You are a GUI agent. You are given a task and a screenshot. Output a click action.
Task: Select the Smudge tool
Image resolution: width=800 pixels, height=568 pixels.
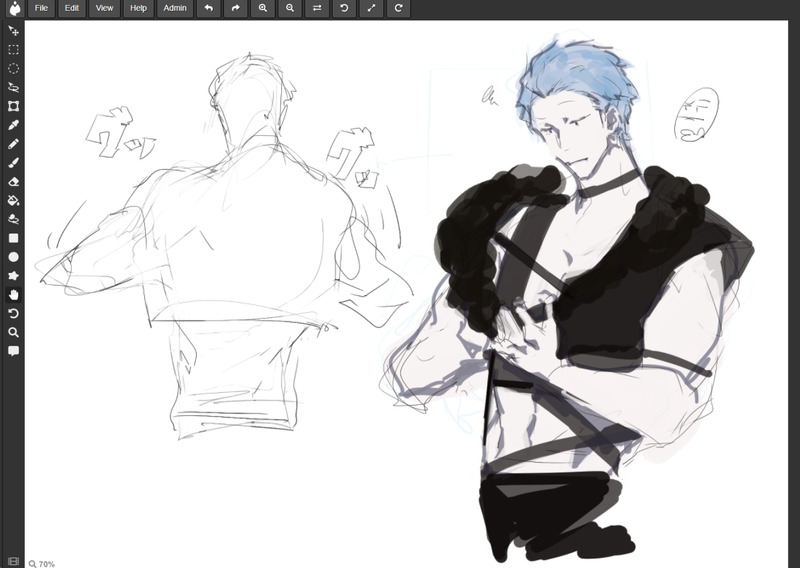pos(14,219)
